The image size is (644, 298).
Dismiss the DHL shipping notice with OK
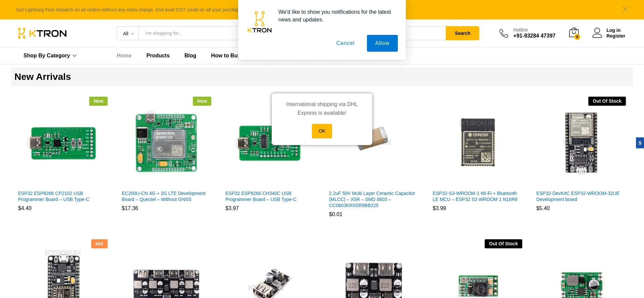322,131
